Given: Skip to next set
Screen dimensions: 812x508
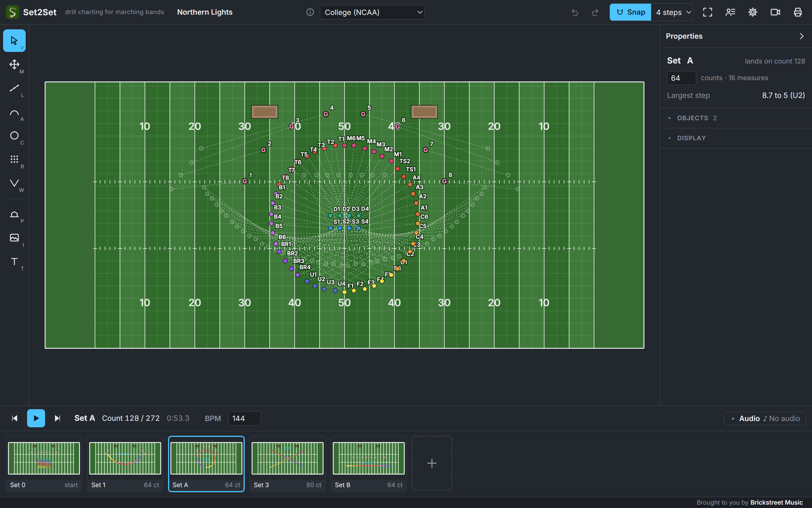Looking at the screenshot, I should pyautogui.click(x=58, y=418).
